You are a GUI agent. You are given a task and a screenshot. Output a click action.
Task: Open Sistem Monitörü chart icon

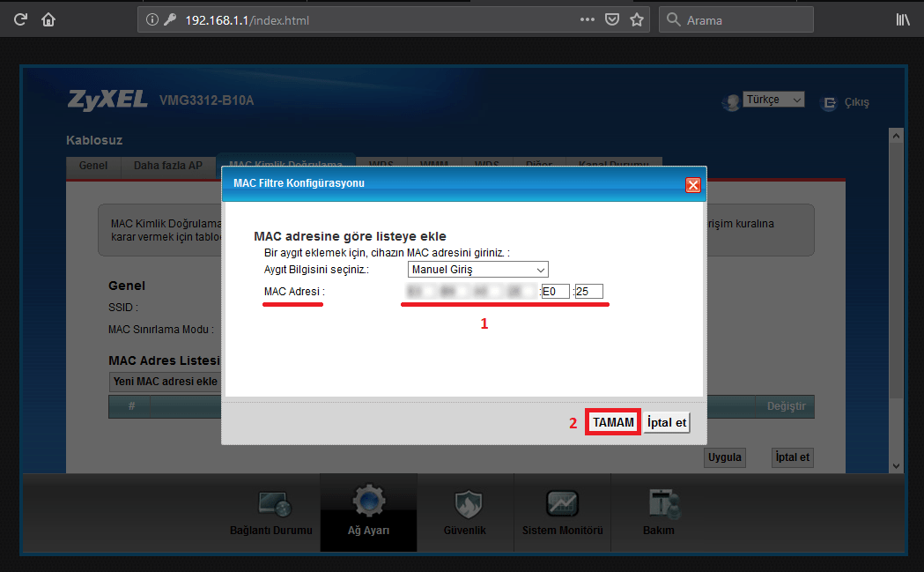click(562, 503)
